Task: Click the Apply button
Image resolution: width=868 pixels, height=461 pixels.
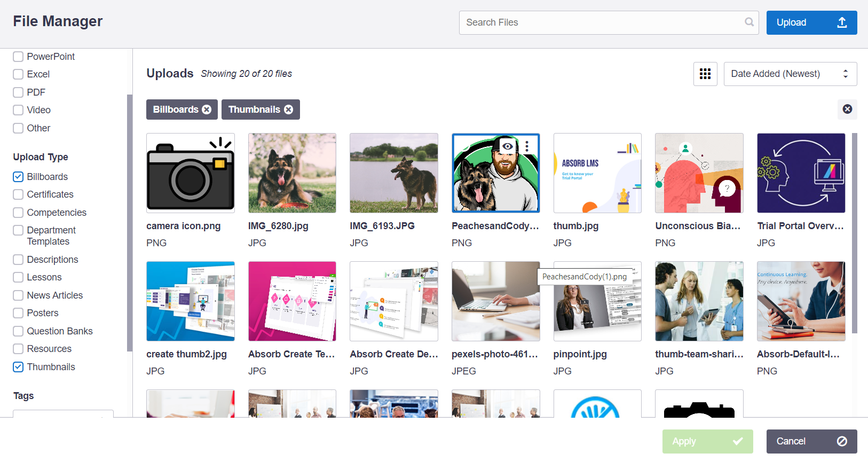Action: (707, 441)
